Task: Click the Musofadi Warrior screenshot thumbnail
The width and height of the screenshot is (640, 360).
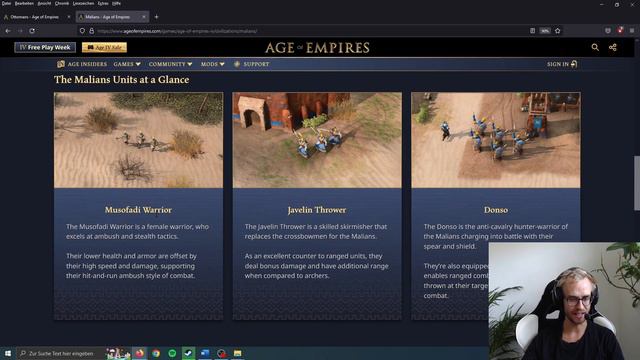Action: pyautogui.click(x=138, y=140)
